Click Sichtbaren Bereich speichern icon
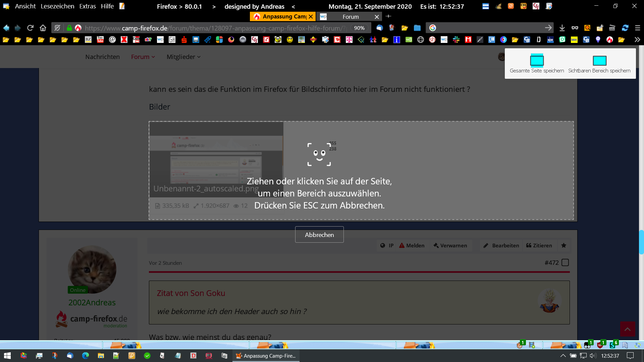The width and height of the screenshot is (644, 362). point(599,61)
